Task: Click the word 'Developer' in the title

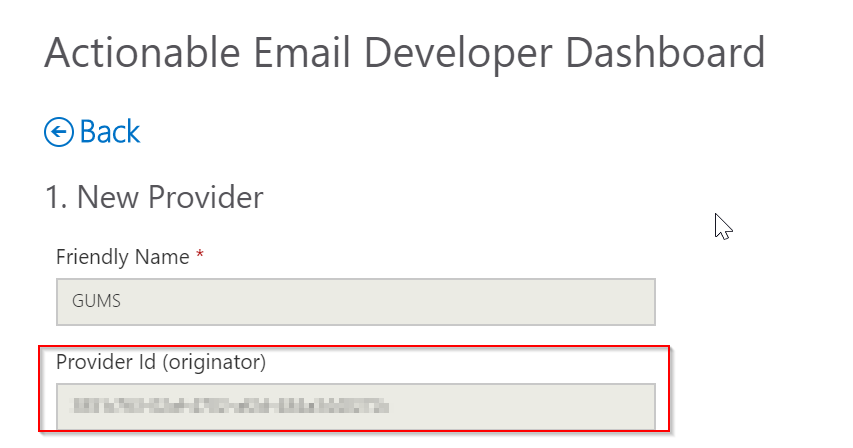Action: pyautogui.click(x=458, y=55)
